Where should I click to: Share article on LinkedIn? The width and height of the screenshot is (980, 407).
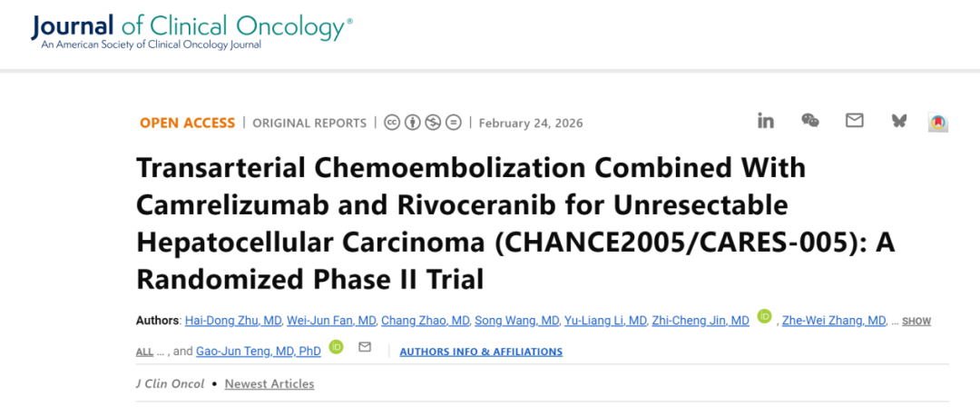tap(766, 121)
